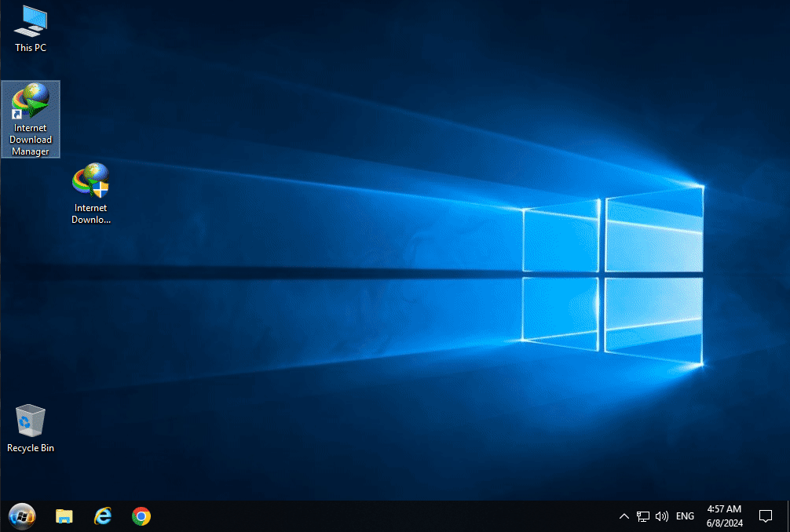790x532 pixels.
Task: Show hidden system tray icons
Action: coord(624,516)
